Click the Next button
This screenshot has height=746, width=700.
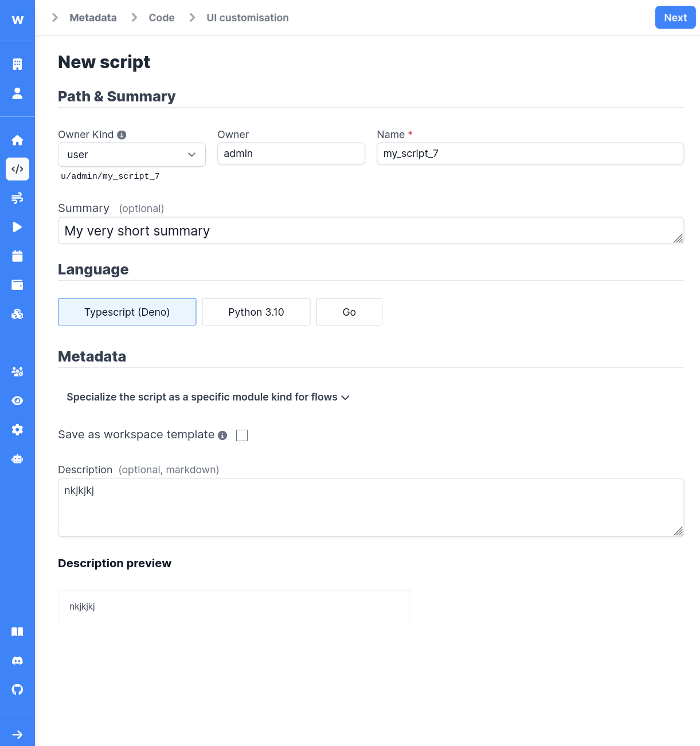pyautogui.click(x=675, y=17)
